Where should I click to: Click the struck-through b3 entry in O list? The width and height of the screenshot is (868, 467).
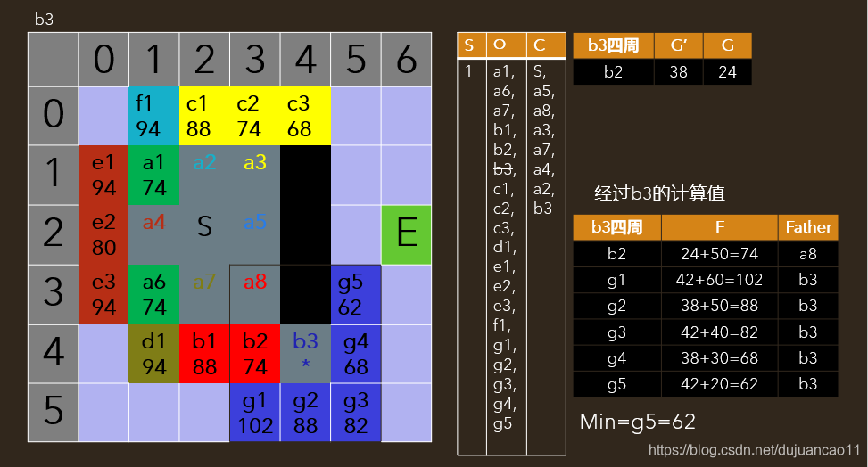pos(504,169)
